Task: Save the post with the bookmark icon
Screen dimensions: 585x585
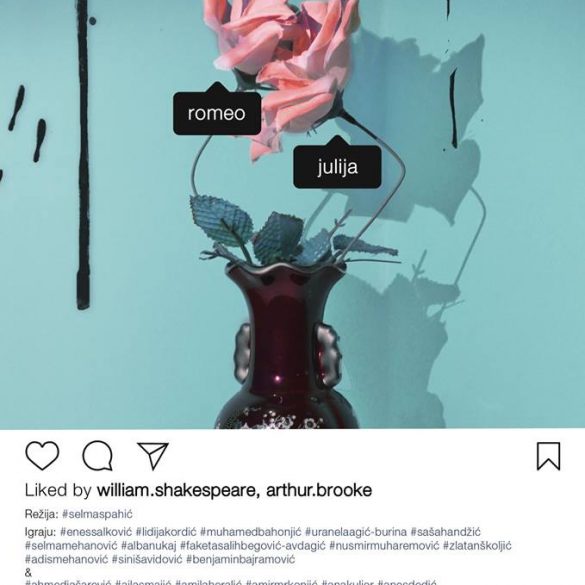Action: (x=548, y=456)
